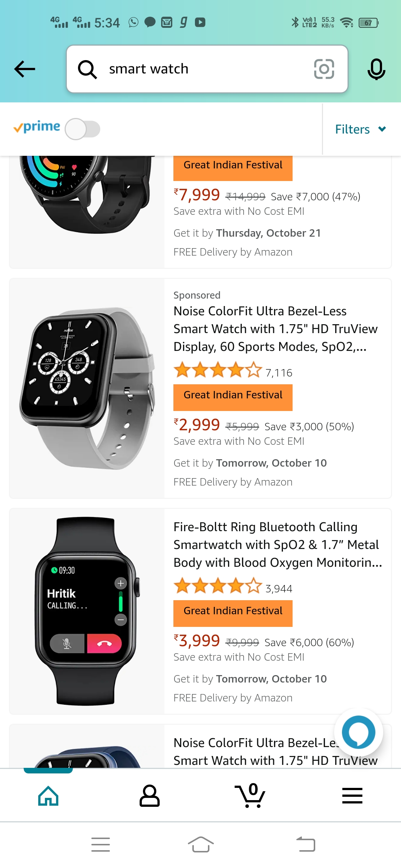Open the shopping cart
The width and height of the screenshot is (401, 868).
(x=250, y=796)
